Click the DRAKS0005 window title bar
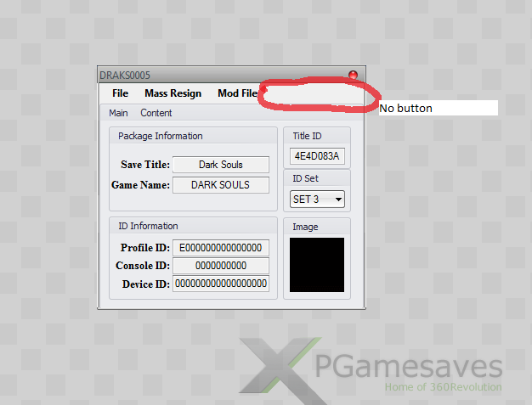 [224, 75]
